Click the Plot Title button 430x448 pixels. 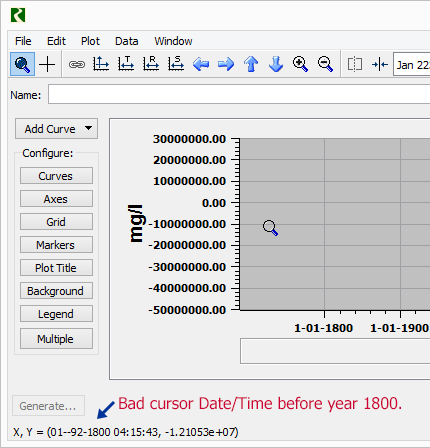point(56,268)
